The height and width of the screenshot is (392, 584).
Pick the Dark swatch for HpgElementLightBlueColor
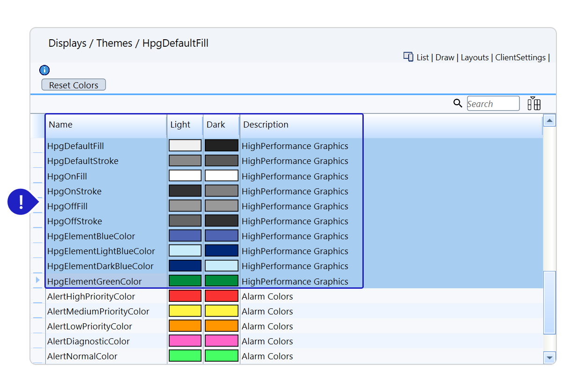pyautogui.click(x=222, y=251)
